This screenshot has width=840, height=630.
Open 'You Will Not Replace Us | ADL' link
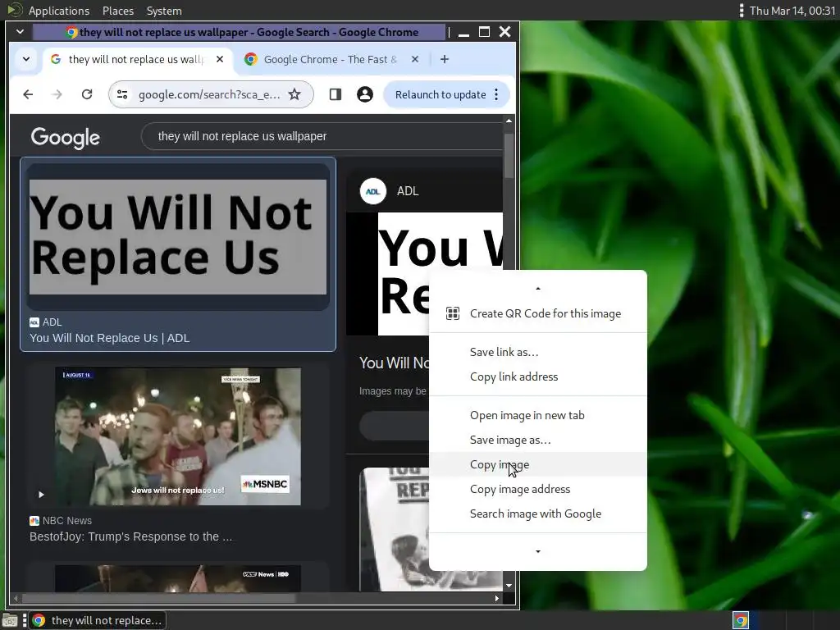click(x=109, y=338)
